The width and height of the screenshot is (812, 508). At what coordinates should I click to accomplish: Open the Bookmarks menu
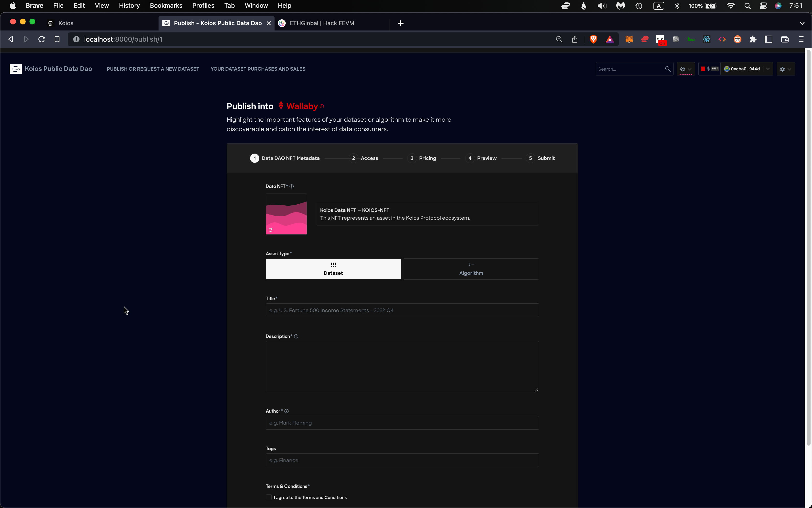click(x=166, y=6)
